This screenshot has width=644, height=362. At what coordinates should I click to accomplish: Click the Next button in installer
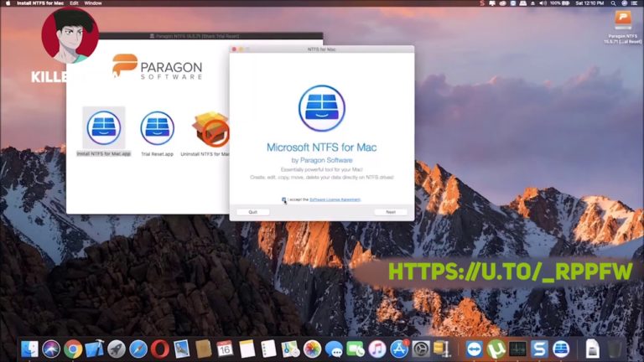[391, 212]
